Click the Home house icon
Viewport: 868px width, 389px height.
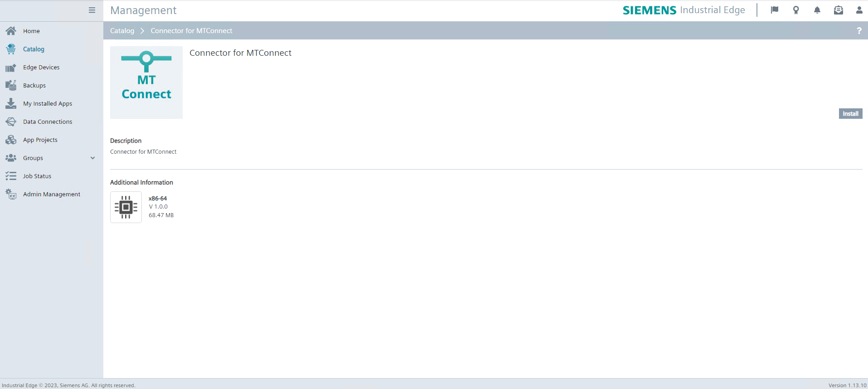11,31
